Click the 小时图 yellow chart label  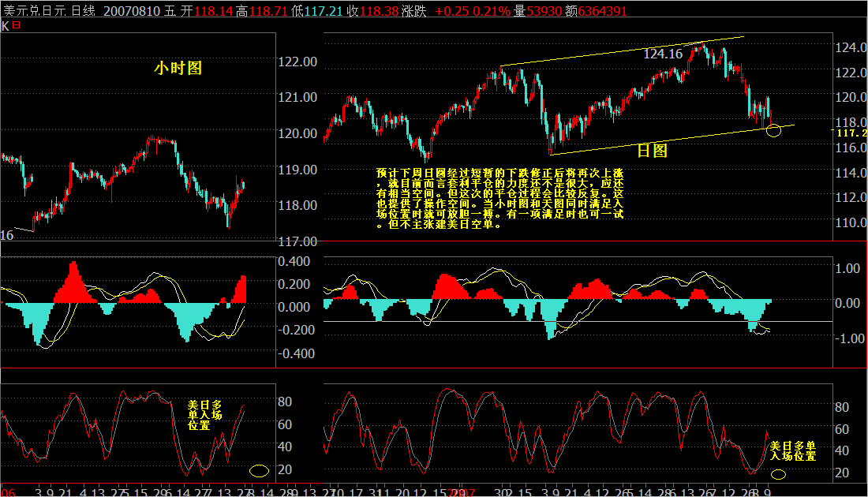[x=179, y=69]
